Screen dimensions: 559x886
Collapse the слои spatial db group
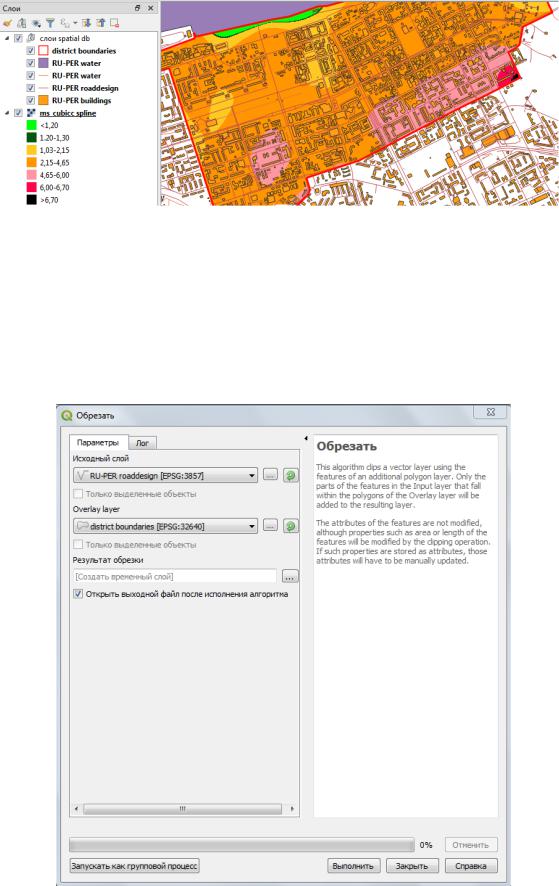point(7,38)
